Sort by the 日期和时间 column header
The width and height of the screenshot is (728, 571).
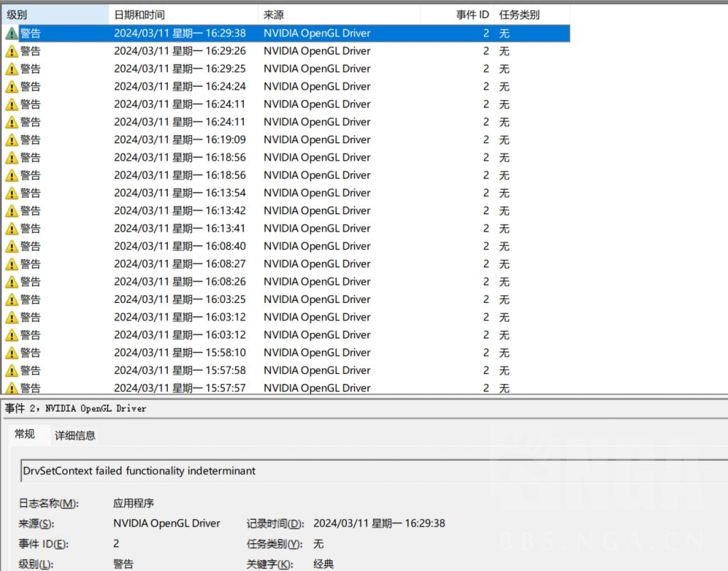(183, 15)
